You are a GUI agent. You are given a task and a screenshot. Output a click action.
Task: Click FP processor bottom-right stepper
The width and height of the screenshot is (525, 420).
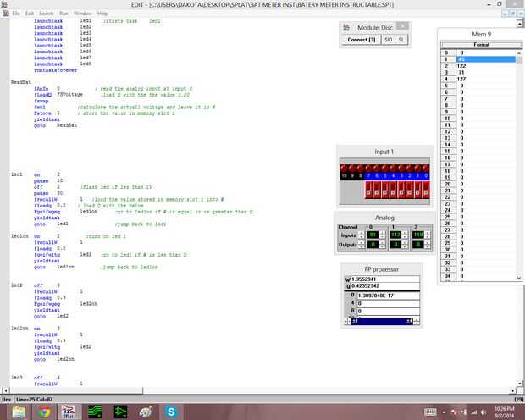[417, 321]
